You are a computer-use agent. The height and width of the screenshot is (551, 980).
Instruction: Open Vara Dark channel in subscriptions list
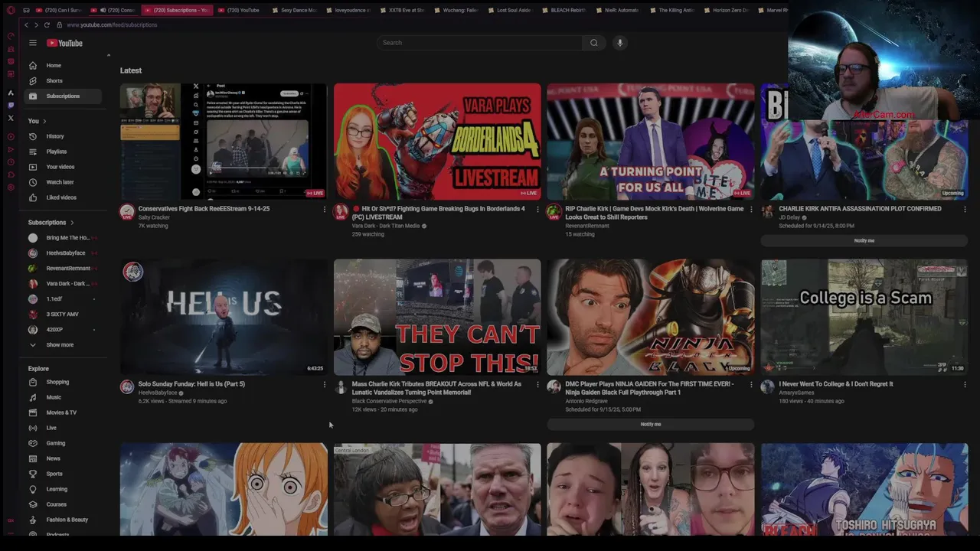tap(64, 284)
